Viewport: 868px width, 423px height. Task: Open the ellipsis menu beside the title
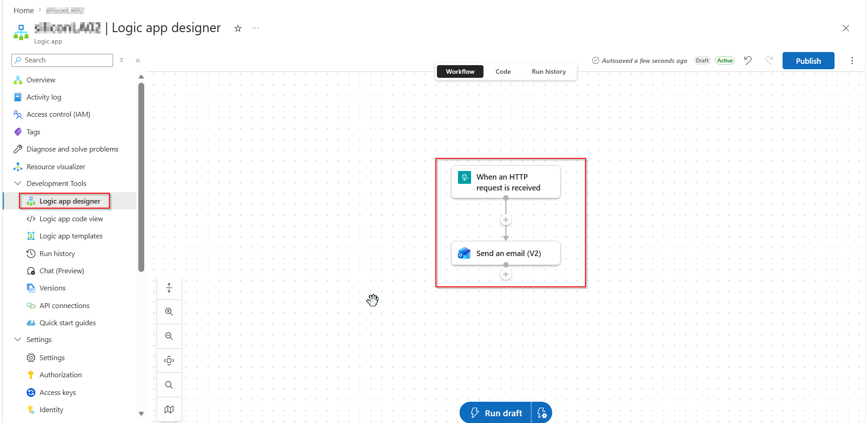point(255,28)
